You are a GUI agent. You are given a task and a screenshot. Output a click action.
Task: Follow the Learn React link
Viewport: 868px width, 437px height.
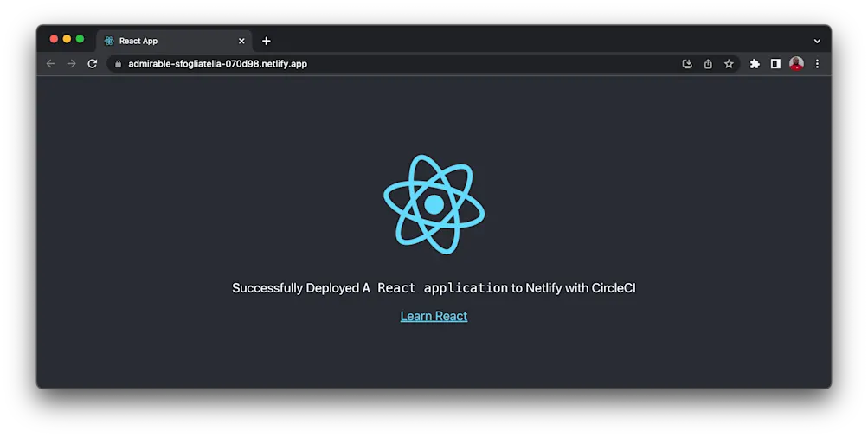434,316
